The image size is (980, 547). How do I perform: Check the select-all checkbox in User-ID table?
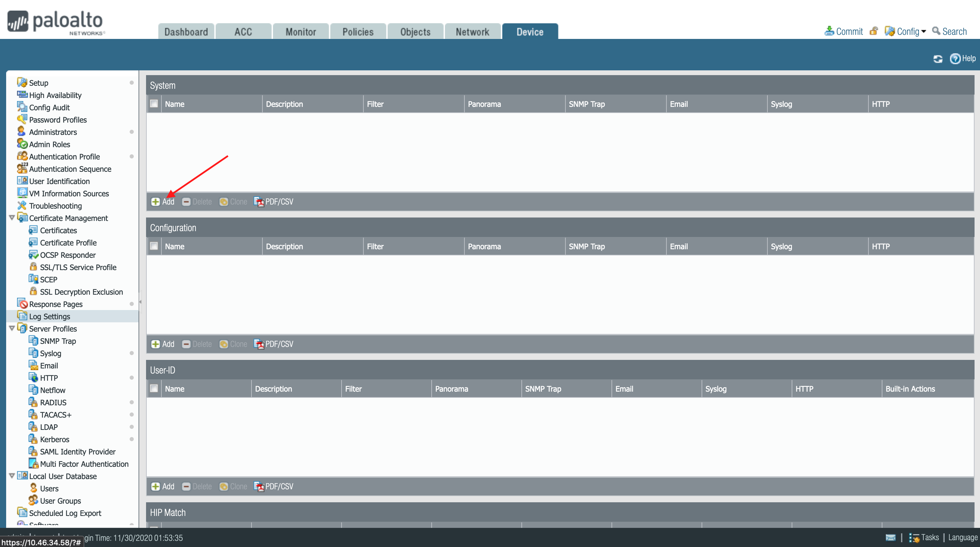point(154,388)
